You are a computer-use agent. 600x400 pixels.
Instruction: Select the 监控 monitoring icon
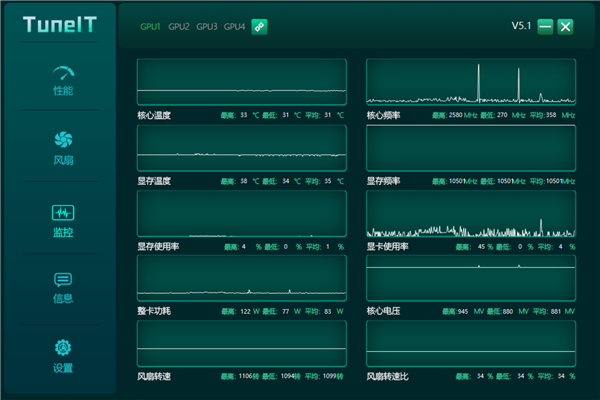63,213
